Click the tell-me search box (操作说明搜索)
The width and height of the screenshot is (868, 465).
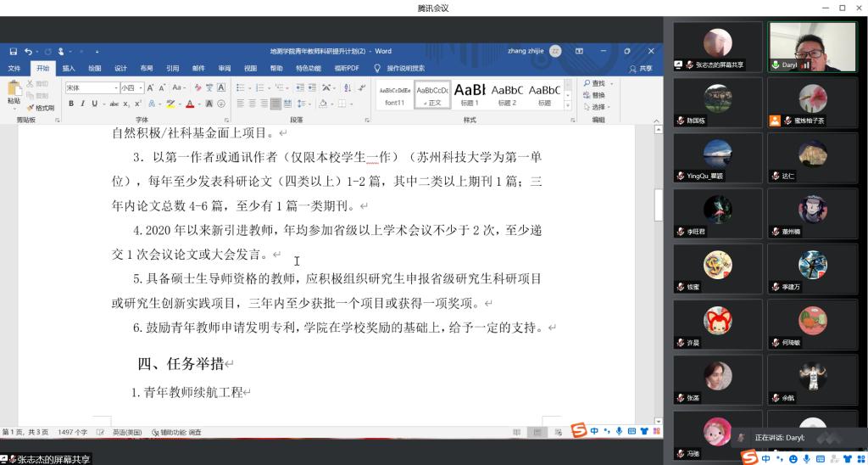click(400, 68)
